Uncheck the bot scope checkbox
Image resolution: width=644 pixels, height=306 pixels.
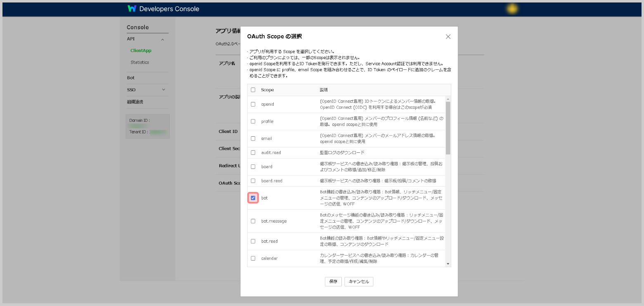pyautogui.click(x=253, y=198)
